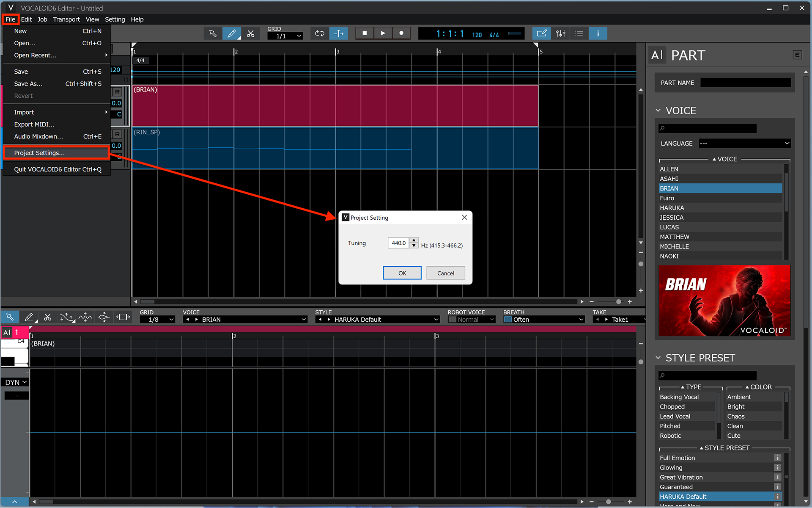Click OK in the Project Setting dialog
Viewport: 812px width, 508px height.
tap(402, 273)
